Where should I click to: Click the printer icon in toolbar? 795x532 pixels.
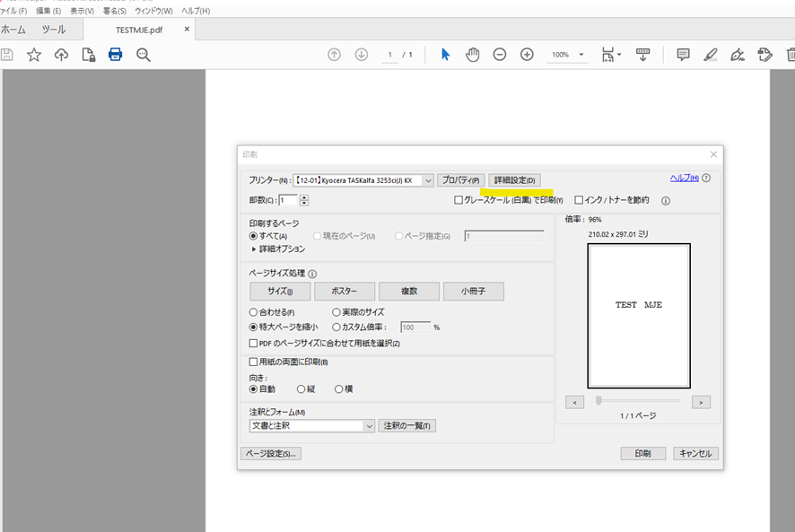click(x=115, y=55)
